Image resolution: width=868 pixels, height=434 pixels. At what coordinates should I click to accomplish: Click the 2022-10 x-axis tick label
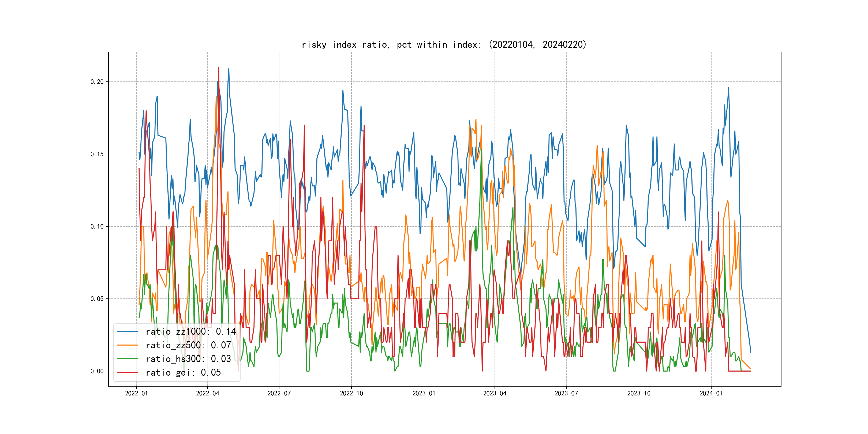click(x=351, y=394)
